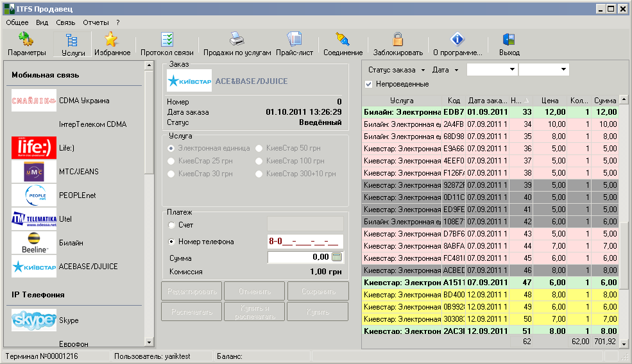Screen dimensions: 632x364
Task: Click the Сохранить button
Action: pyautogui.click(x=318, y=291)
